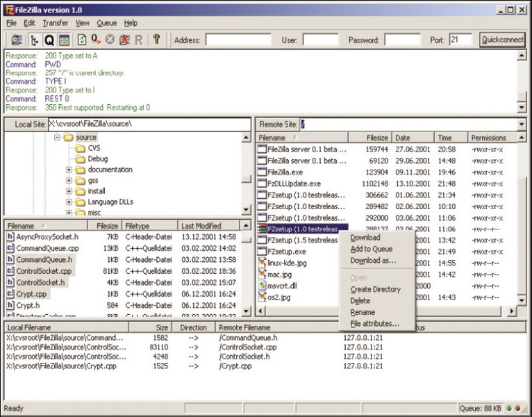
Task: Select the CVS folder icon
Action: click(81, 148)
